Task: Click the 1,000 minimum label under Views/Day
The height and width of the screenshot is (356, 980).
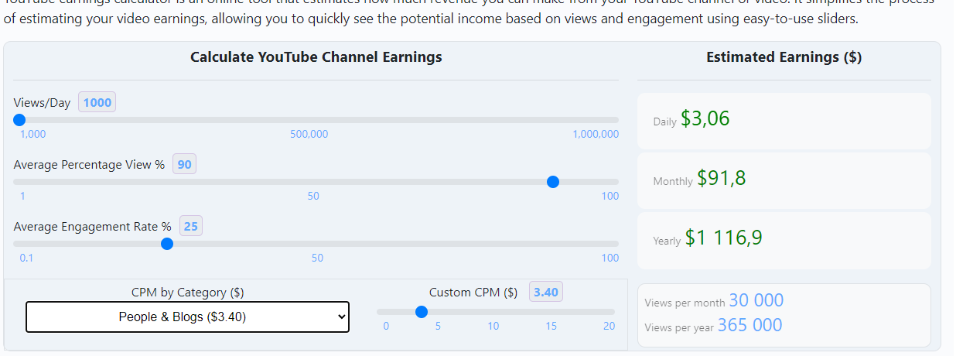Action: coord(32,135)
